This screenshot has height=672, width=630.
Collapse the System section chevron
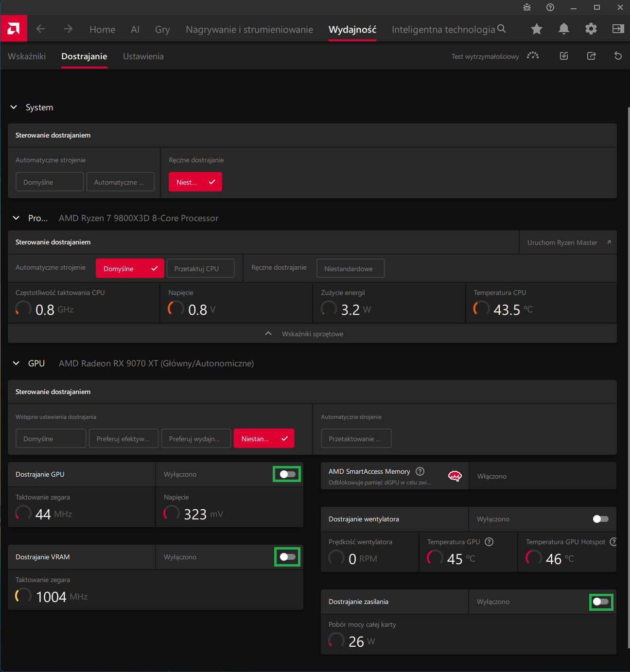pyautogui.click(x=14, y=107)
